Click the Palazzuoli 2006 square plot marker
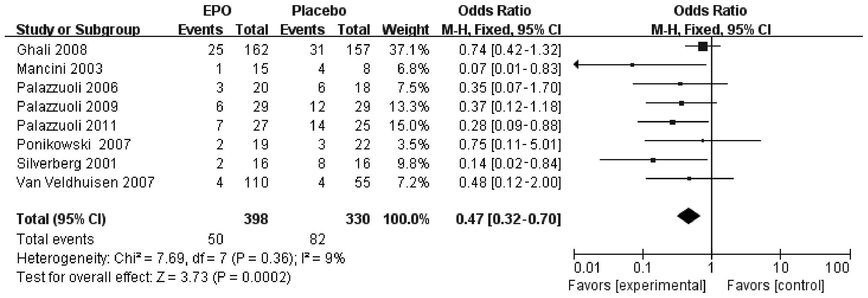868x298 pixels. 680,84
